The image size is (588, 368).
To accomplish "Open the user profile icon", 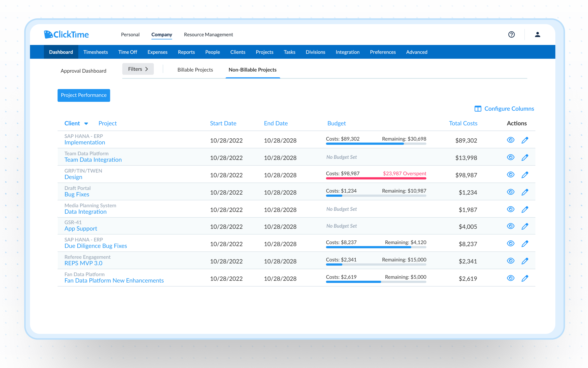I will [537, 35].
